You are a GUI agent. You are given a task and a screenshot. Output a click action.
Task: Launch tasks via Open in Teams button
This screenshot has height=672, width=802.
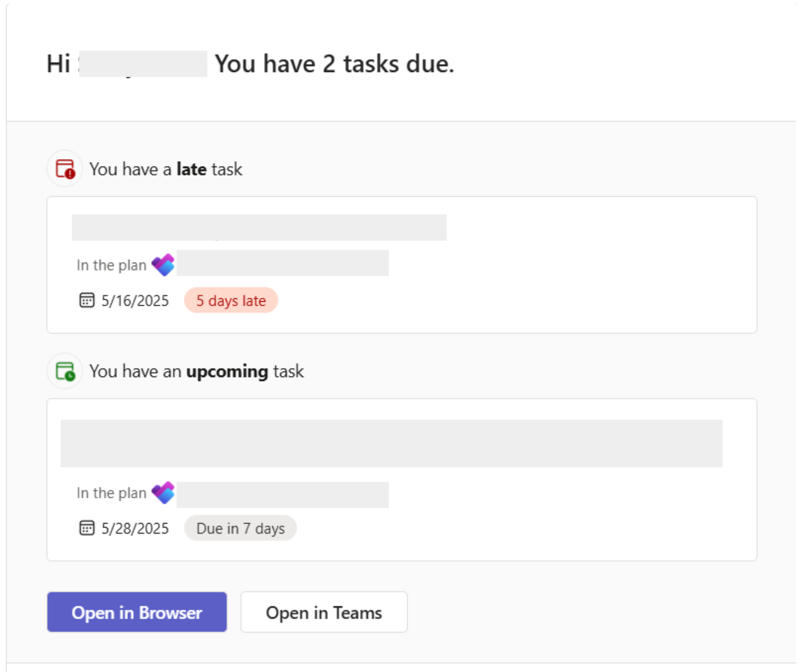click(x=324, y=612)
